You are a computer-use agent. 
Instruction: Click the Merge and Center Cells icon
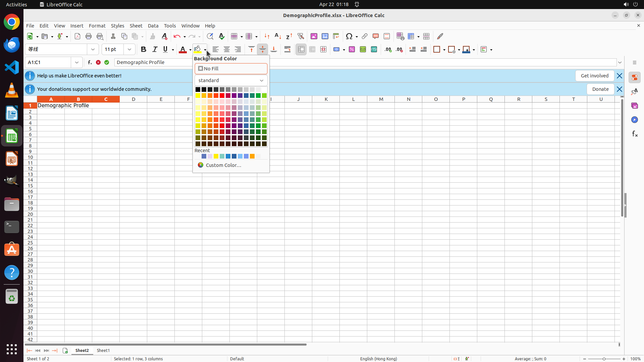[301, 50]
